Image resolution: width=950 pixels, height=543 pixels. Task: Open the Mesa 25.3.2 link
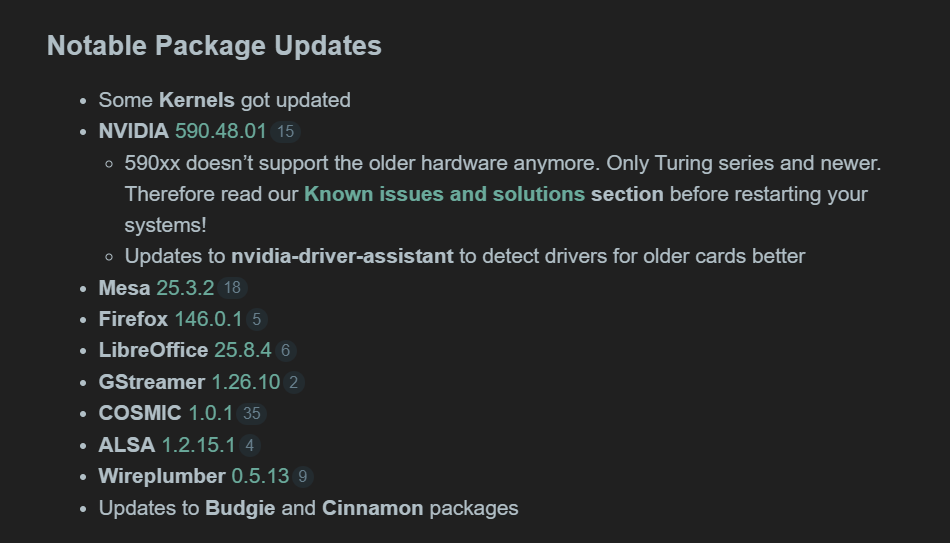pyautogui.click(x=185, y=288)
